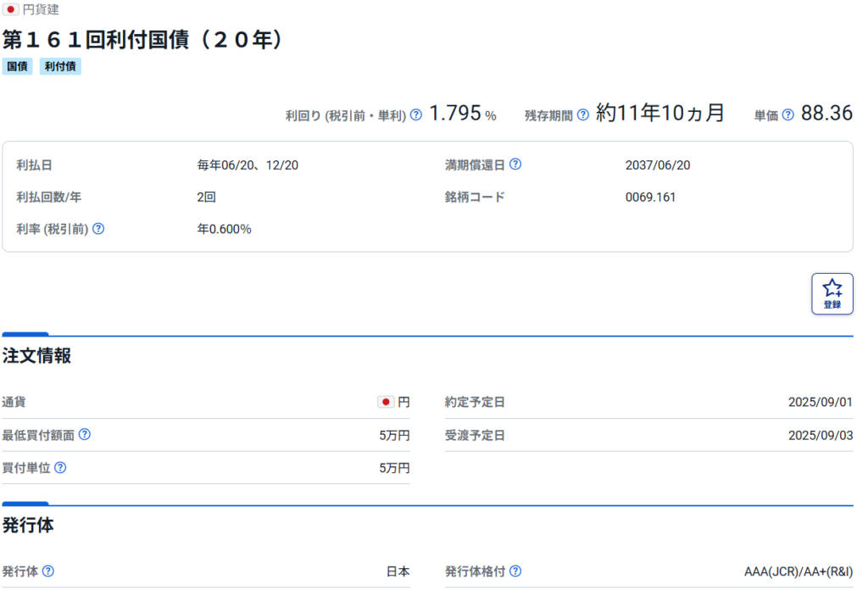Click help icon beside 利回り (税引前・単利)
Viewport: 868px width, 596px height.
coord(416,115)
